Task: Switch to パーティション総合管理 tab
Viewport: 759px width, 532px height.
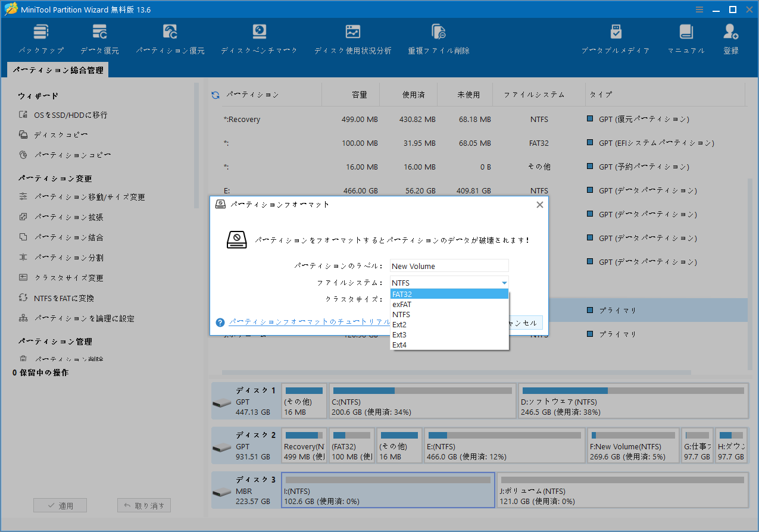Action: click(x=58, y=70)
